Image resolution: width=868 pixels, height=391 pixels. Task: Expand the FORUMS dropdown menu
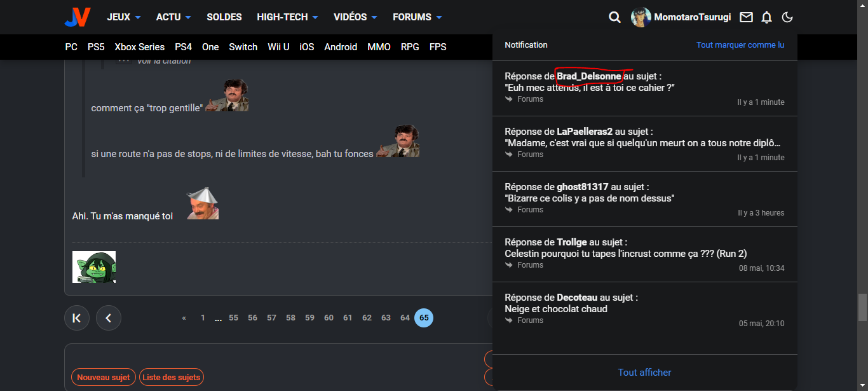tap(417, 17)
